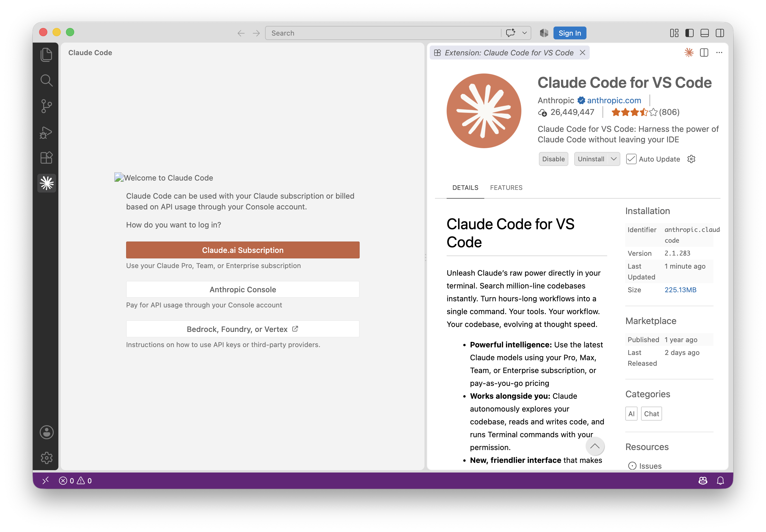Open Customize Layout icon in title bar
The height and width of the screenshot is (532, 766).
click(674, 33)
